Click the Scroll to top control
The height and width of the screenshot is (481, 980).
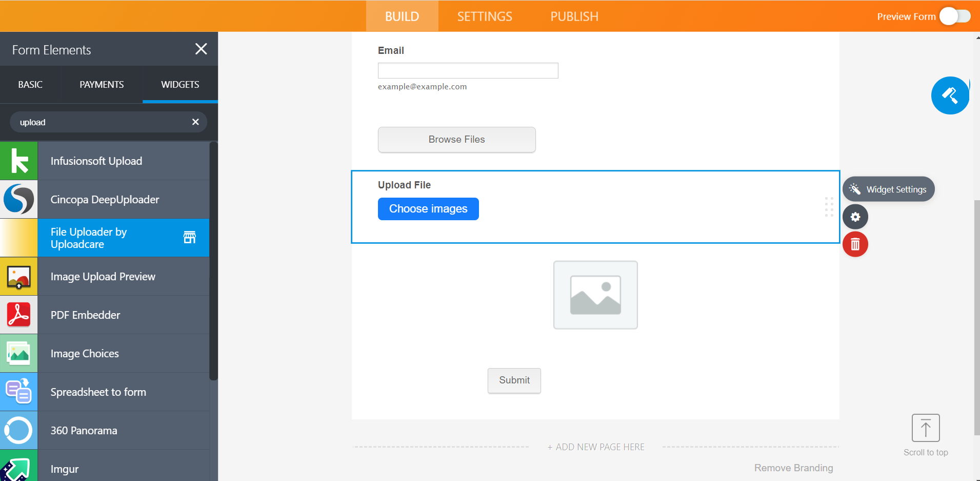click(925, 428)
